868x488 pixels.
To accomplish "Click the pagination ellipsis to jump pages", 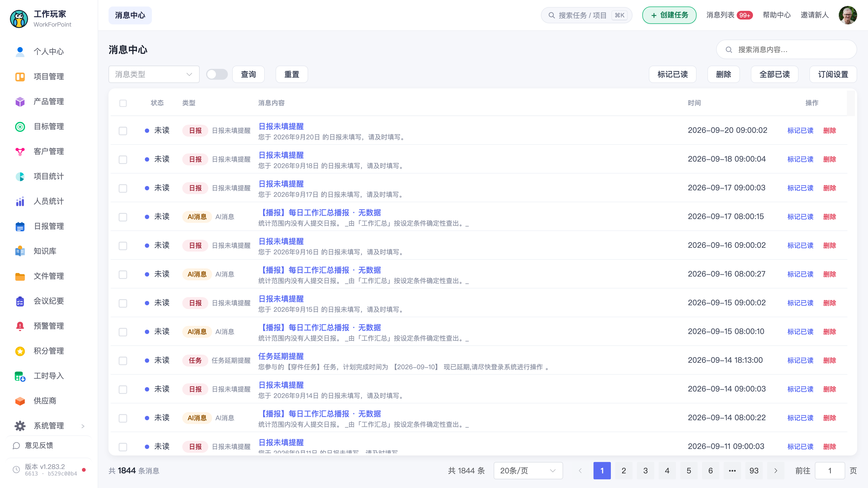I will 732,470.
